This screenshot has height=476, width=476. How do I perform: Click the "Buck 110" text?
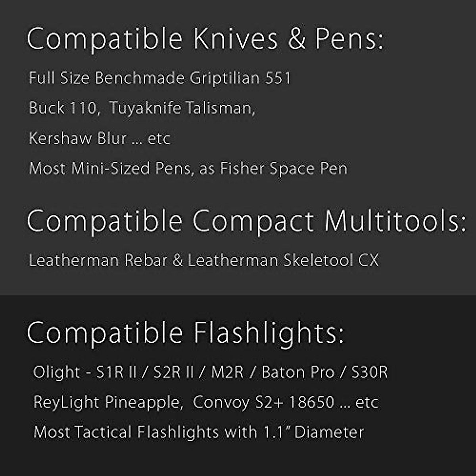click(63, 108)
